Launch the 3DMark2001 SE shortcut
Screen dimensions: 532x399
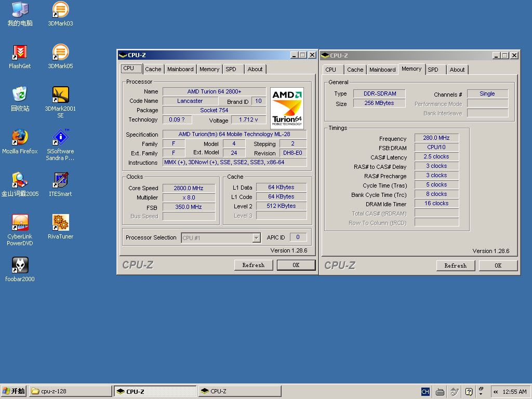(60, 102)
